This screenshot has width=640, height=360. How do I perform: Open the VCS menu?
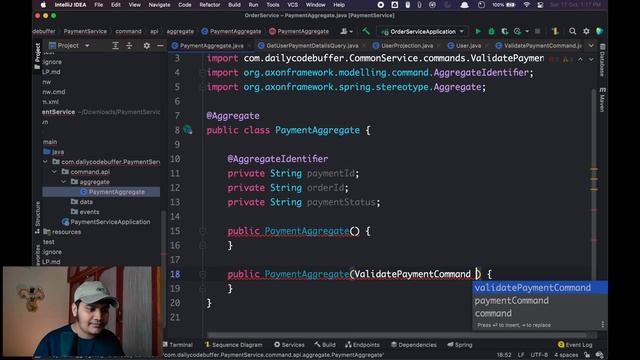(293, 5)
